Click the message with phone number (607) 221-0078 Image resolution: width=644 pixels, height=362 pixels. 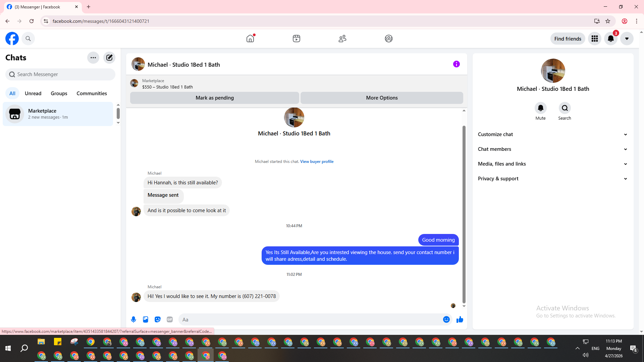tap(212, 296)
